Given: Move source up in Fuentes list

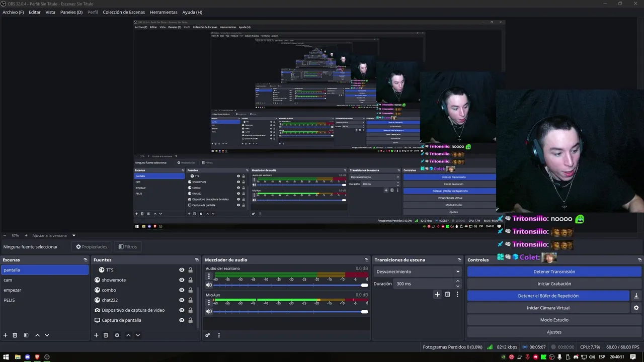Looking at the screenshot, I should 128,335.
